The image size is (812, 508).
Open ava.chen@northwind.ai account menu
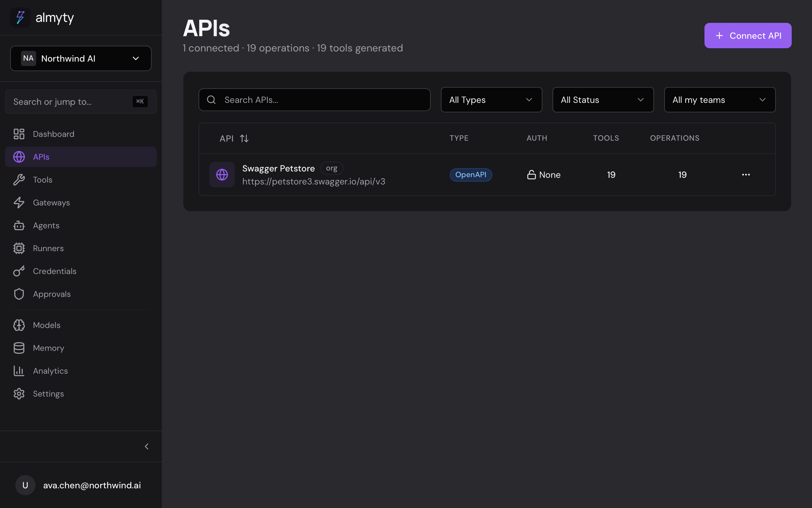pyautogui.click(x=81, y=485)
